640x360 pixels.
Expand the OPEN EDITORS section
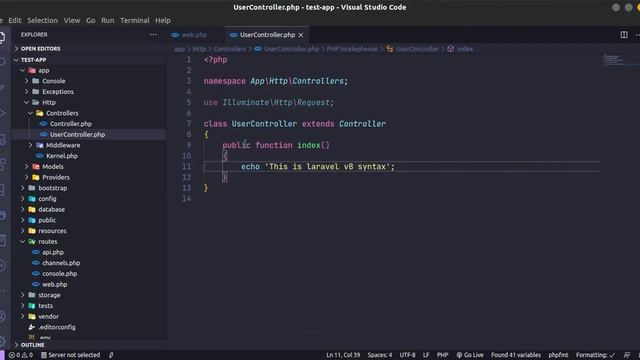coord(89,49)
